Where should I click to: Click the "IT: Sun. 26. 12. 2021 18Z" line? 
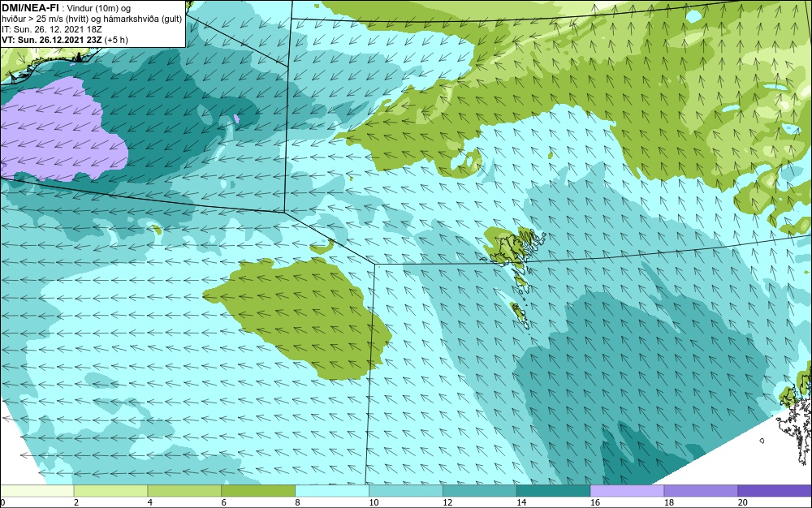coord(52,29)
